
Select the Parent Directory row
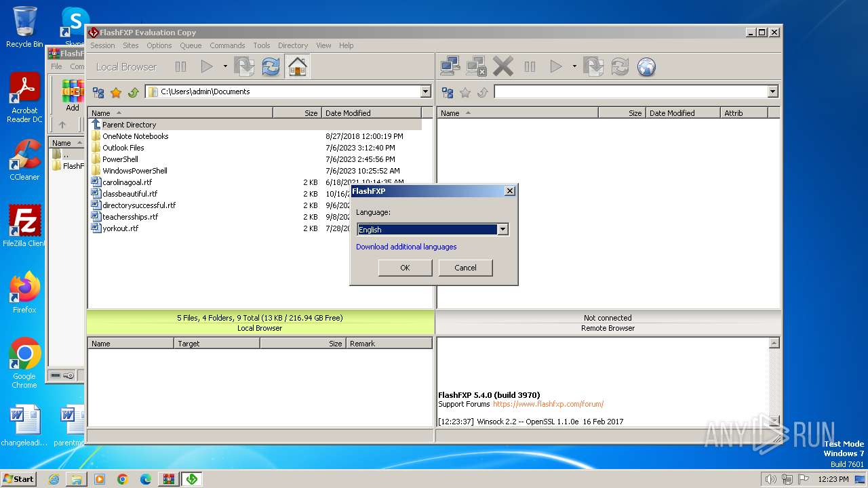[255, 125]
